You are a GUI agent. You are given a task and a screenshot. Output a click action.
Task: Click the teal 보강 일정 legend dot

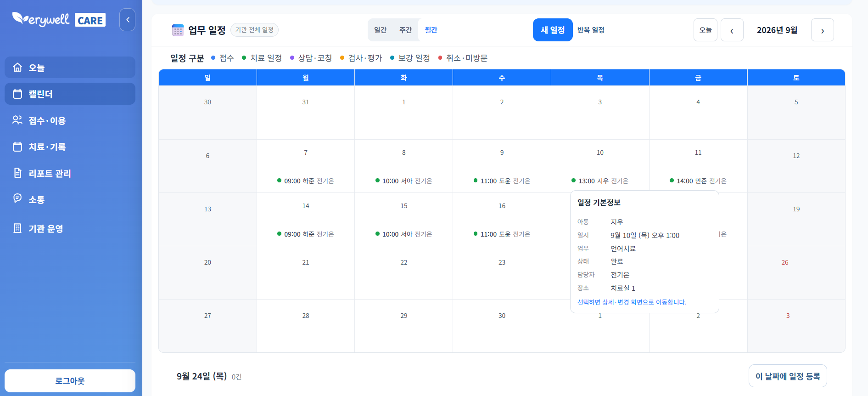[x=392, y=58]
